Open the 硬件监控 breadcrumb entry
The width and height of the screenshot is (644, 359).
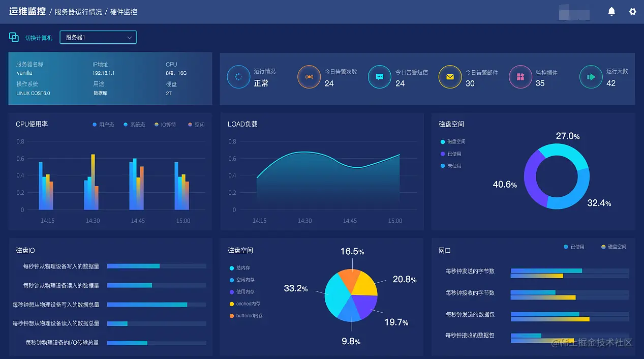click(x=123, y=11)
